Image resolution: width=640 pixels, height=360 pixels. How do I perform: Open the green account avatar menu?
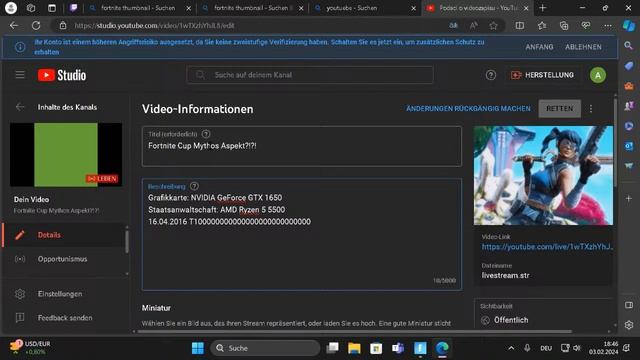(x=598, y=75)
